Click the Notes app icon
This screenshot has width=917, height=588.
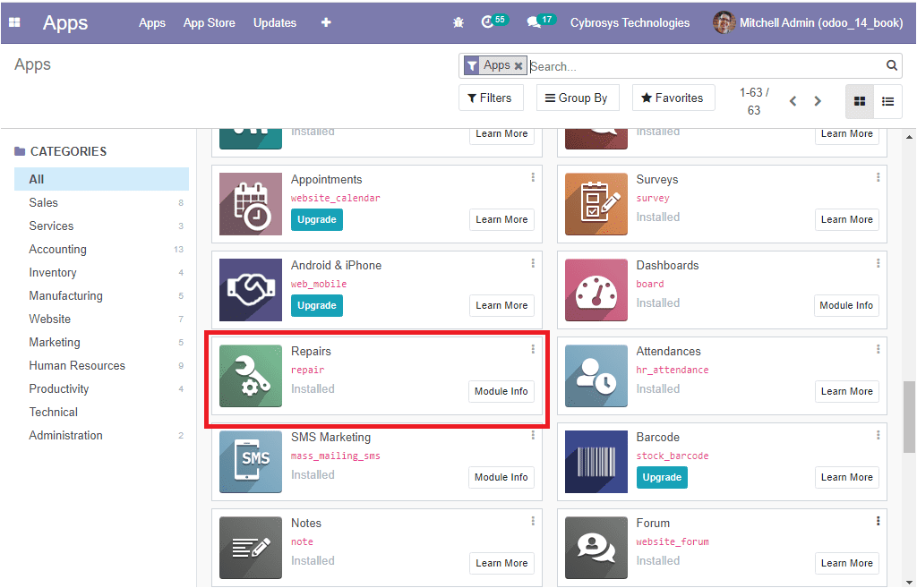(x=251, y=548)
